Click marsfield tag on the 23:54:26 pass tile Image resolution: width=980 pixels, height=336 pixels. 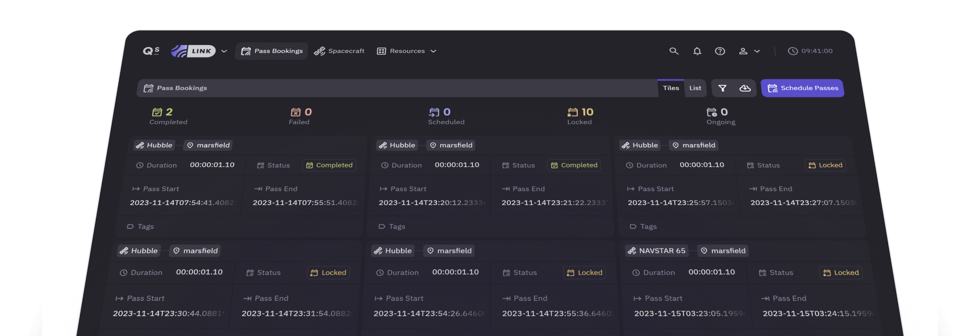[x=449, y=251]
